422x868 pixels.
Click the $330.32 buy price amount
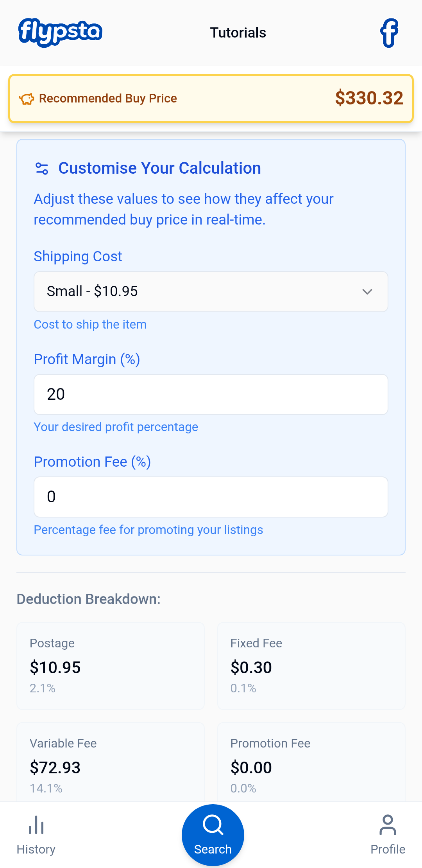[369, 98]
